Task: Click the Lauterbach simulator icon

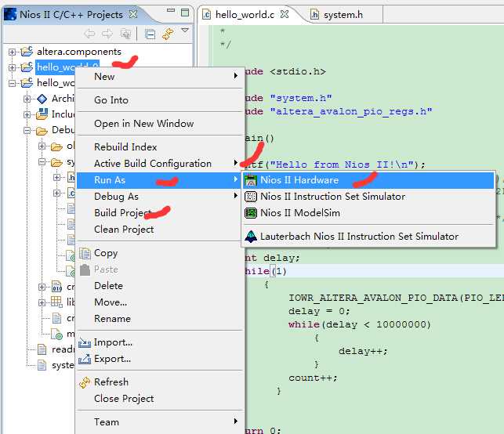Action: click(x=251, y=237)
